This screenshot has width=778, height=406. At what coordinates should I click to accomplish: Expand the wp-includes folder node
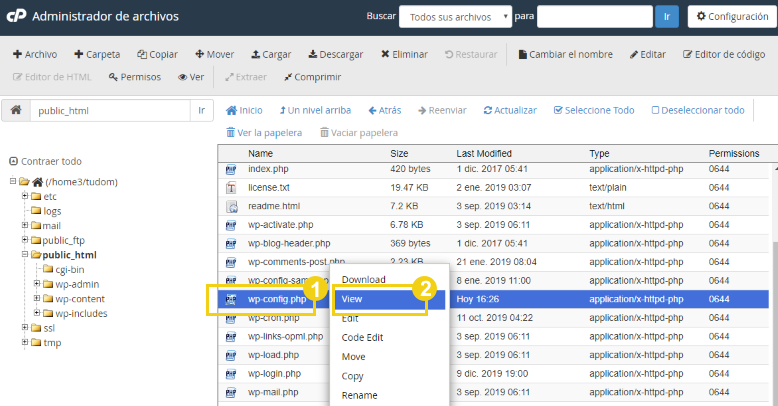37,313
